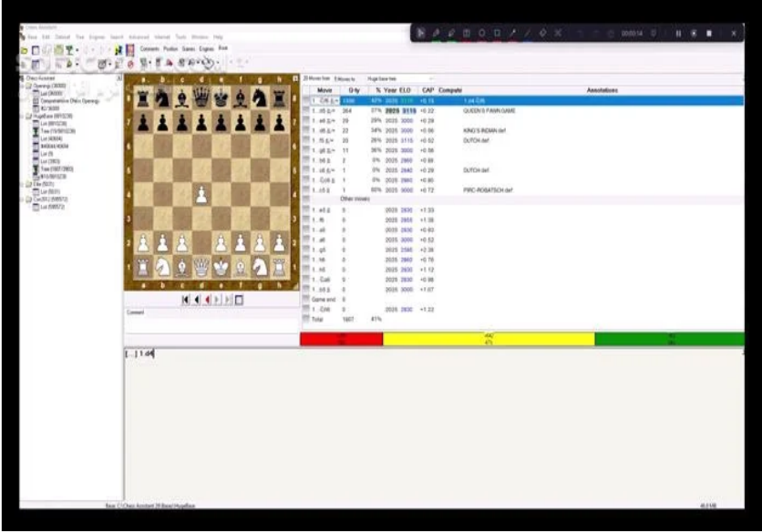Select Comprehensive Chess Openings in the tree
This screenshot has height=532, width=762.
coord(70,101)
